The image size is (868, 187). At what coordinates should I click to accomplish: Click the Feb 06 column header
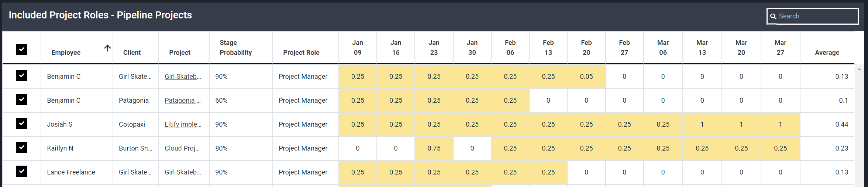click(x=510, y=47)
